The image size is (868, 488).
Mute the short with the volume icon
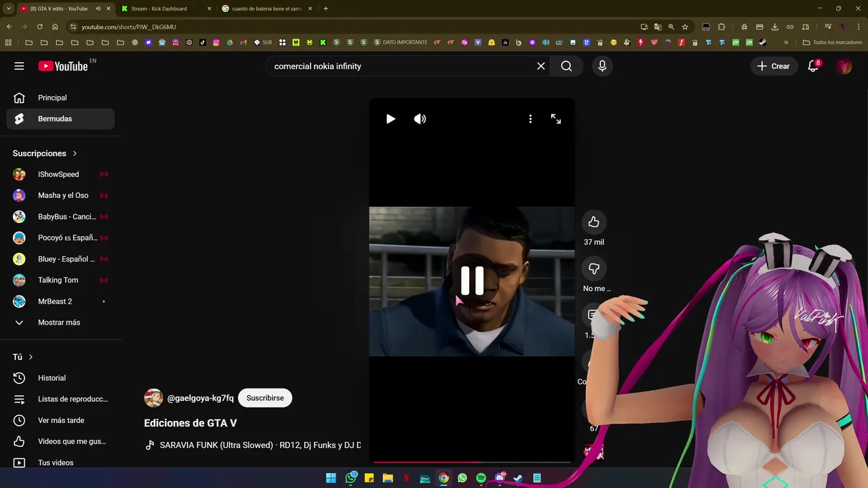(420, 119)
